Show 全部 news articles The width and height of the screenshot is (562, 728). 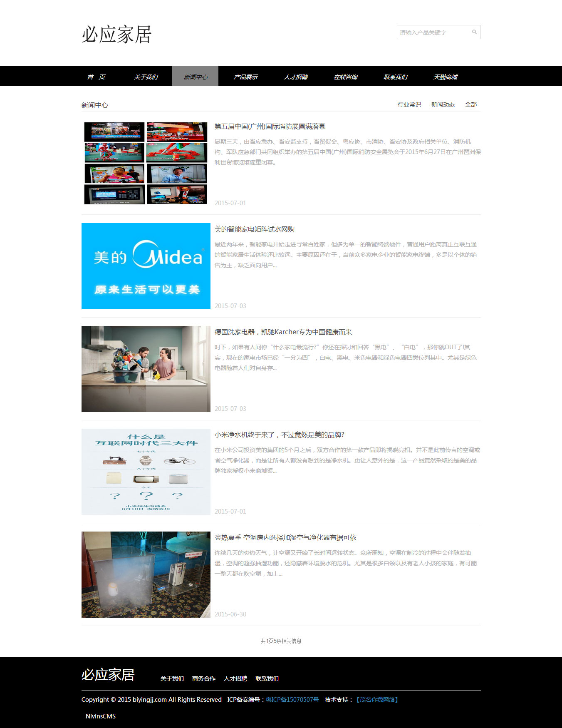[470, 104]
